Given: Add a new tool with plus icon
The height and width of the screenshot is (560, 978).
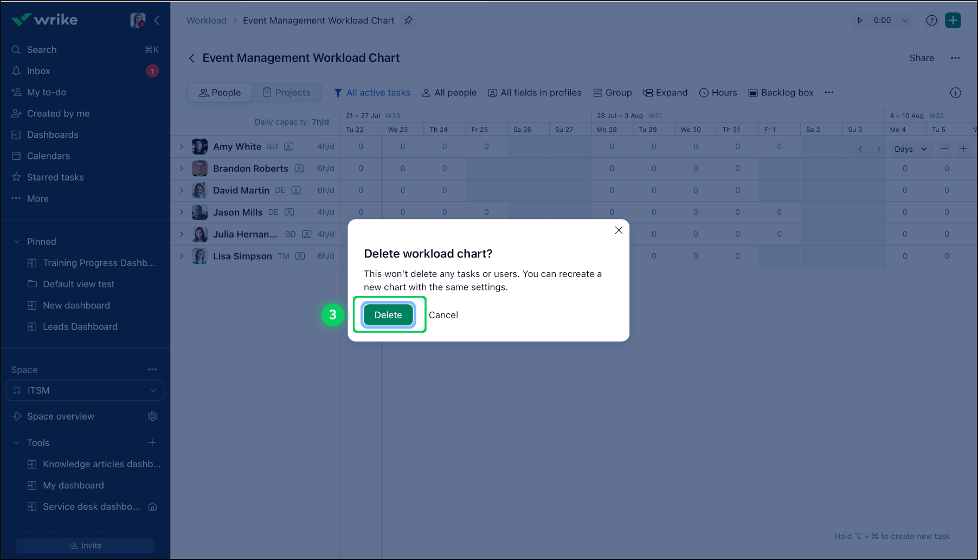Looking at the screenshot, I should coord(152,443).
